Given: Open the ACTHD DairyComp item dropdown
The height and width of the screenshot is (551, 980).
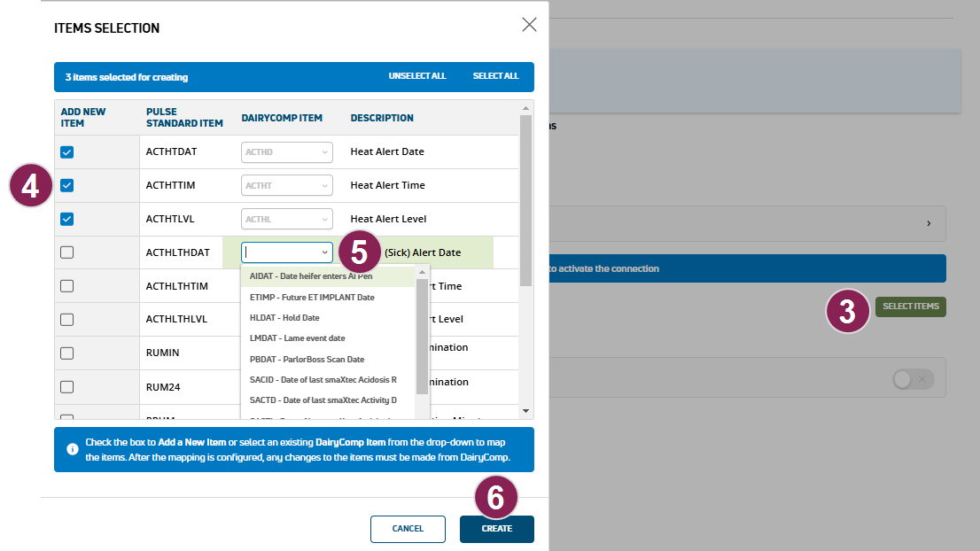Looking at the screenshot, I should pos(286,152).
